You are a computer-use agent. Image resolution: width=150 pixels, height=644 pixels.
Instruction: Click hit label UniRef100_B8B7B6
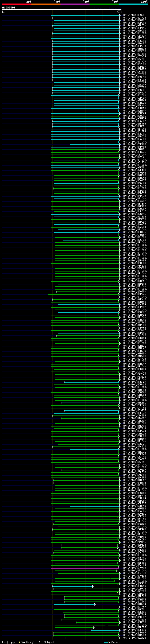[135, 70]
